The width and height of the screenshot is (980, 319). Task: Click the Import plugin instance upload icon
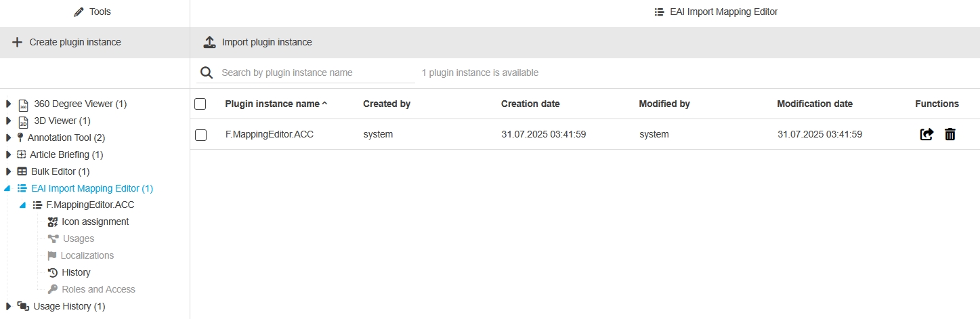(x=210, y=42)
